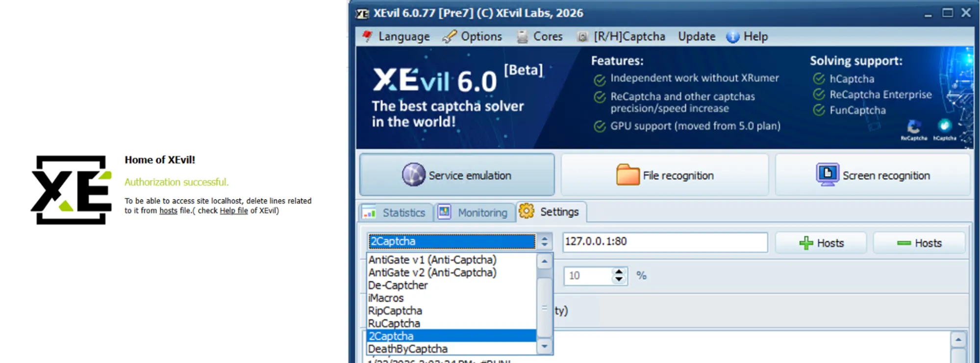Click the XEvil title bar logo icon

[x=362, y=13]
